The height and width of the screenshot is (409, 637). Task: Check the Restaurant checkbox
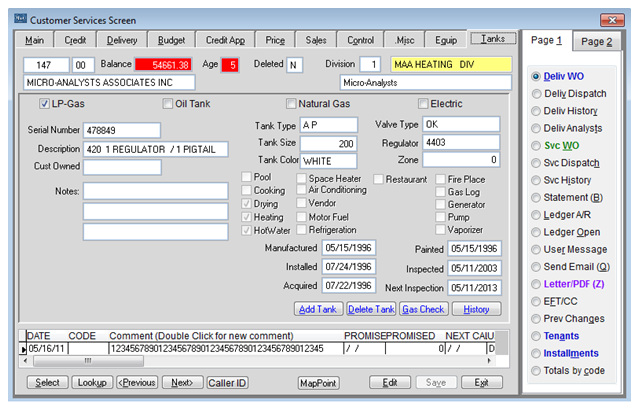pyautogui.click(x=378, y=179)
